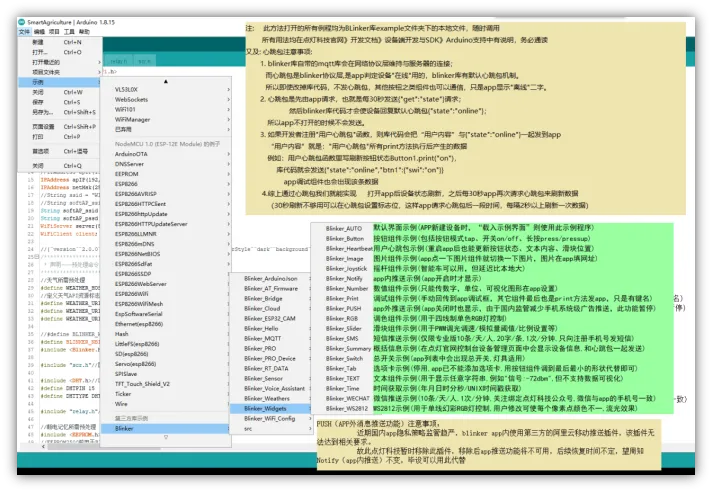
Task: Select Ticker in the examples list
Action: (166, 394)
